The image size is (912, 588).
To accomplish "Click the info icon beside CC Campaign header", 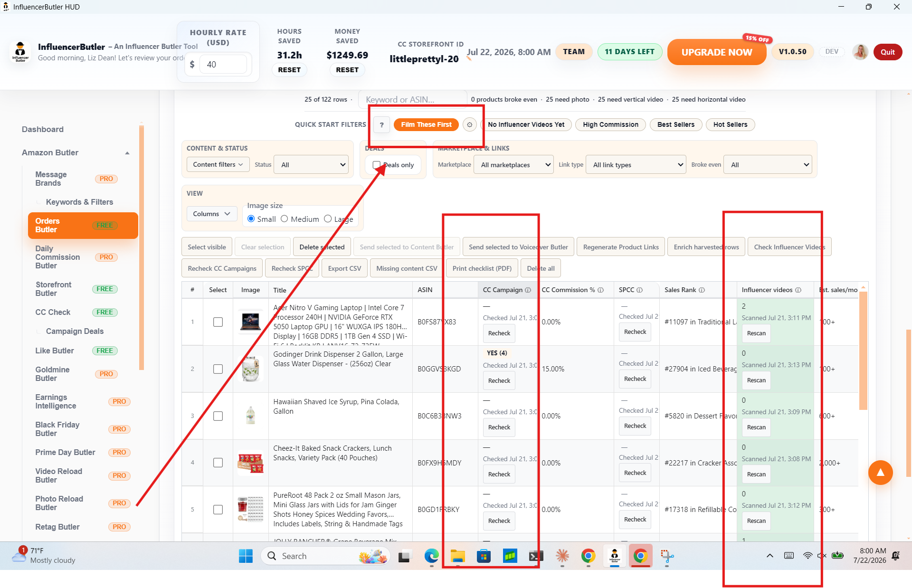I will (528, 290).
